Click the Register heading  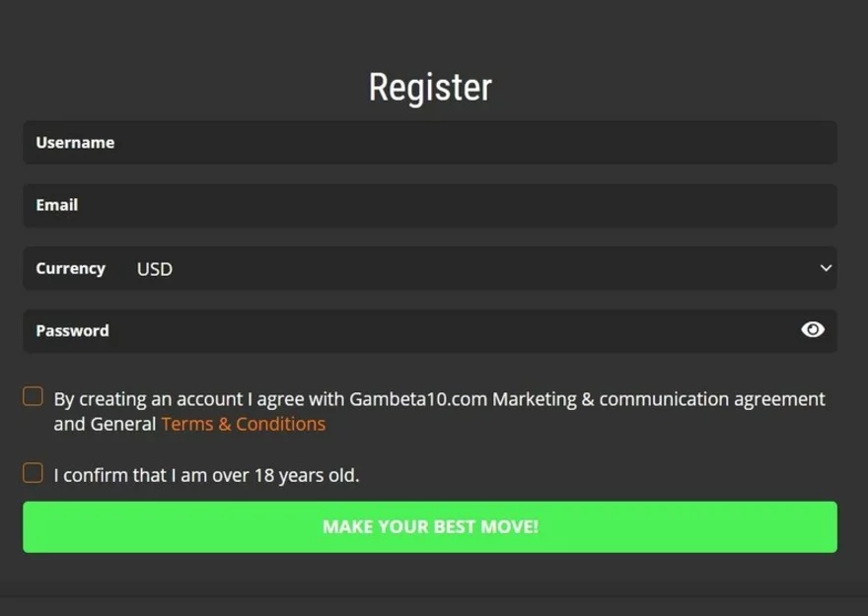click(430, 88)
